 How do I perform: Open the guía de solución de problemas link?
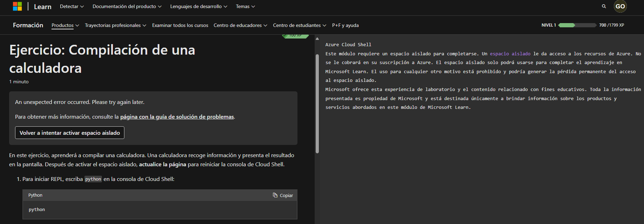click(x=177, y=117)
